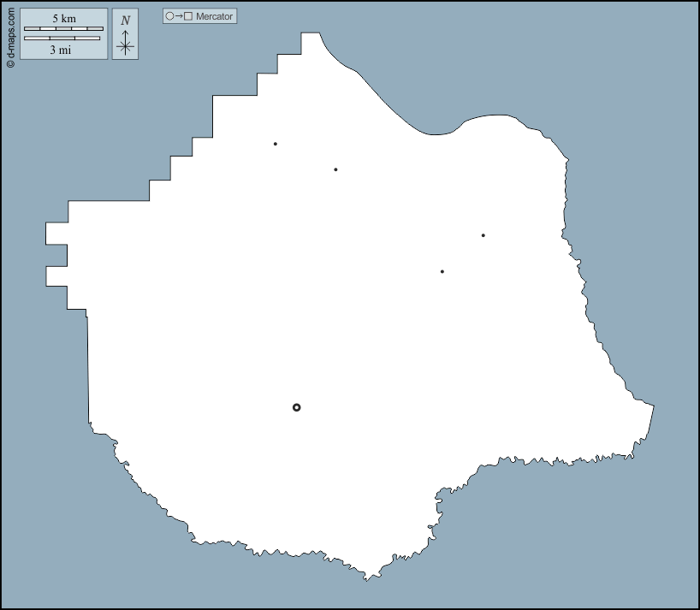The height and width of the screenshot is (610, 700).
Task: Click the "5 km" scale text
Action: 63,18
